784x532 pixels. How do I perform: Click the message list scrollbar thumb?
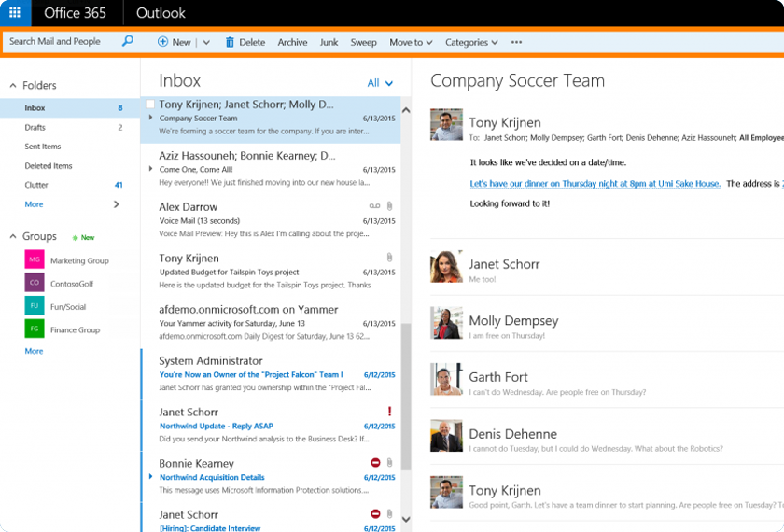pos(406,396)
